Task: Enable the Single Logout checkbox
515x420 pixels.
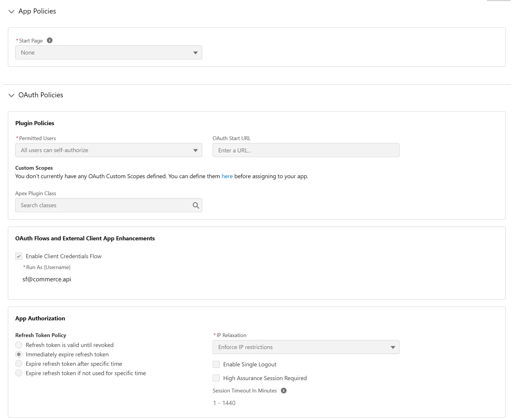Action: tap(216, 364)
